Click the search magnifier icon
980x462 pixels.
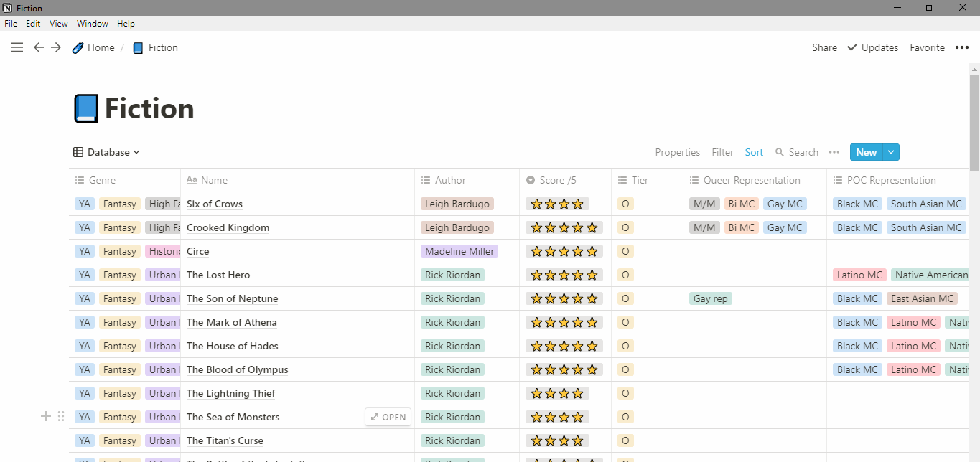click(x=780, y=152)
